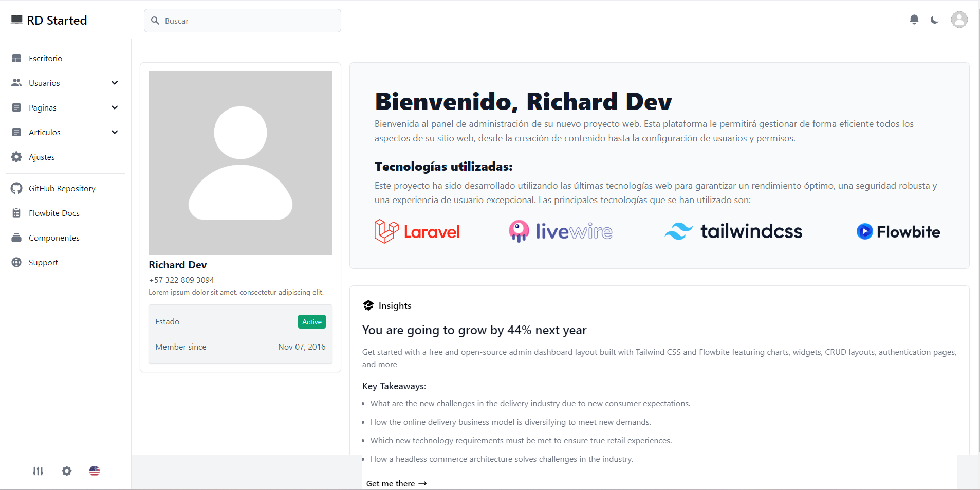Viewport: 980px width, 490px height.
Task: Open Articulos menu item
Action: (66, 132)
